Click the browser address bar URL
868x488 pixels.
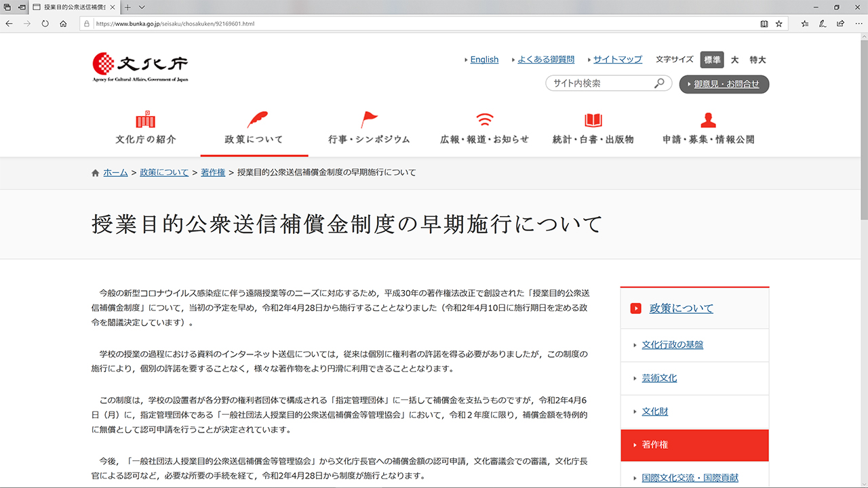[176, 23]
